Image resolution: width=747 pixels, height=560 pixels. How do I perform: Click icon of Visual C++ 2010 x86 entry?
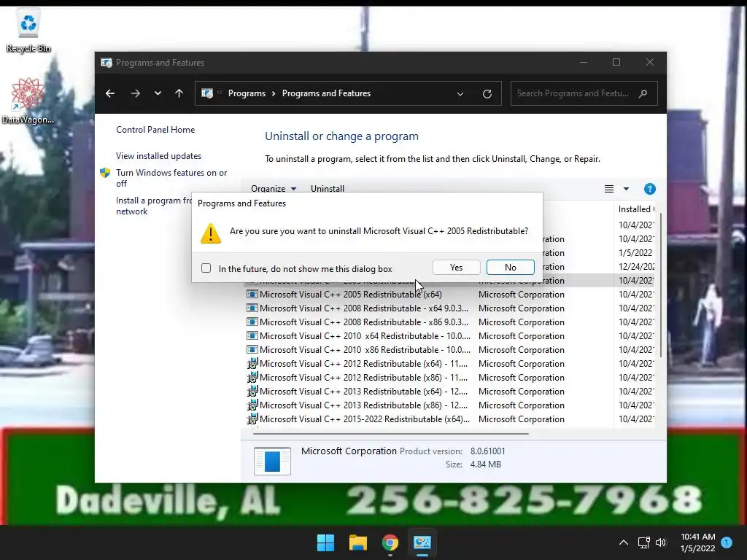252,349
